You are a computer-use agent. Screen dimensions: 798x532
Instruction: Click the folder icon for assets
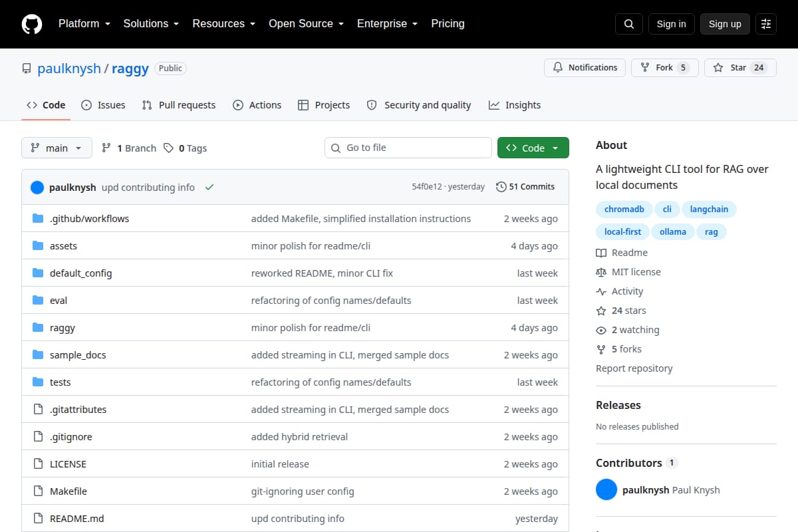click(38, 246)
